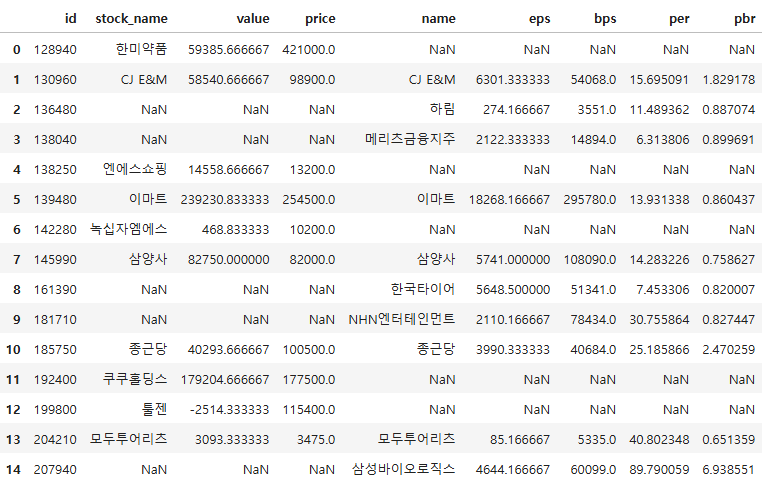Image resolution: width=772 pixels, height=489 pixels.
Task: Click name cell 한국타이어
Action: 423,290
